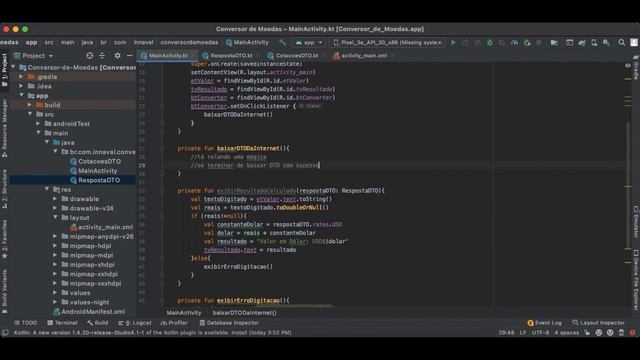
Task: Open the Build tool window
Action: tap(98, 323)
